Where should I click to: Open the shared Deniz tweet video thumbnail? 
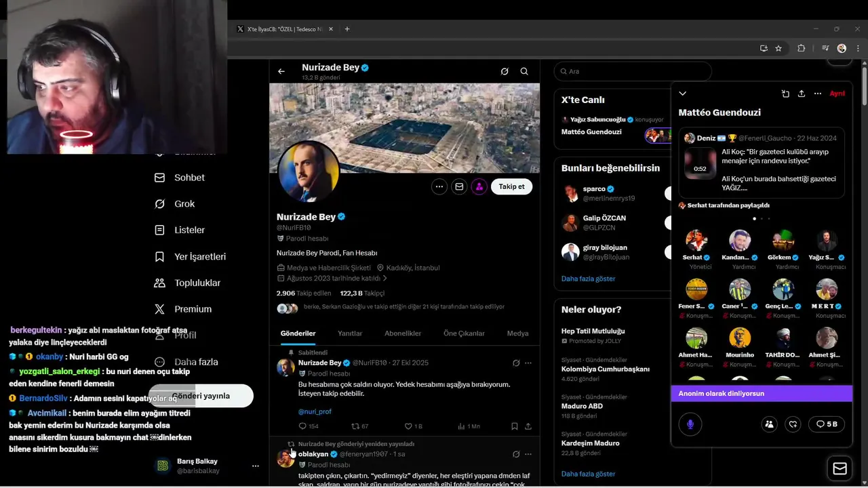point(700,163)
